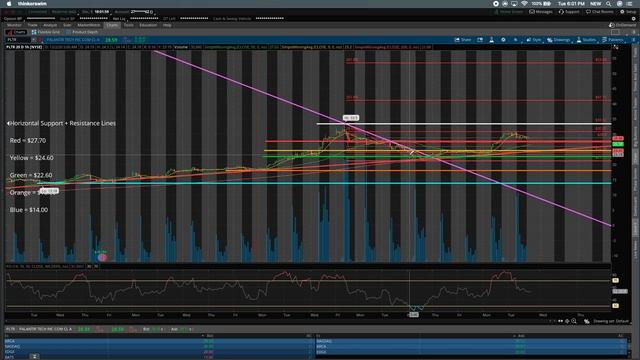Screen dimensions: 640x360
Task: Switch to the Education tab
Action: 148,25
